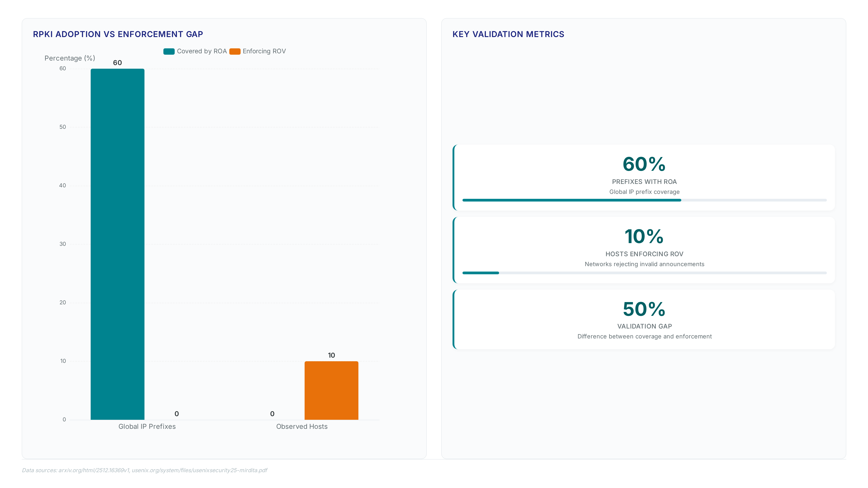The width and height of the screenshot is (868, 488).
Task: Click the 10% ROV enforcement progress bar
Action: (x=645, y=273)
